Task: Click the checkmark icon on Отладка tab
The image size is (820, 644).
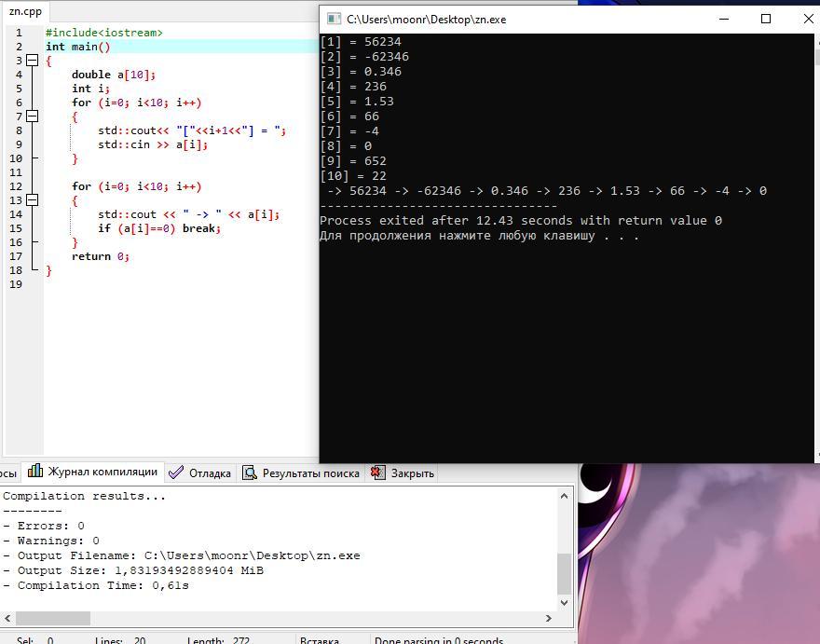Action: coord(176,473)
